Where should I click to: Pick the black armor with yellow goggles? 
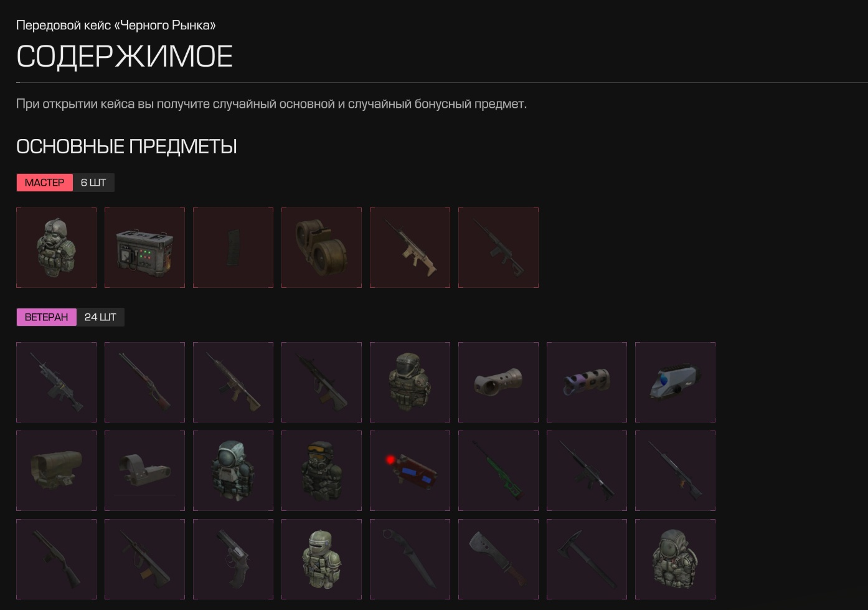coord(321,470)
